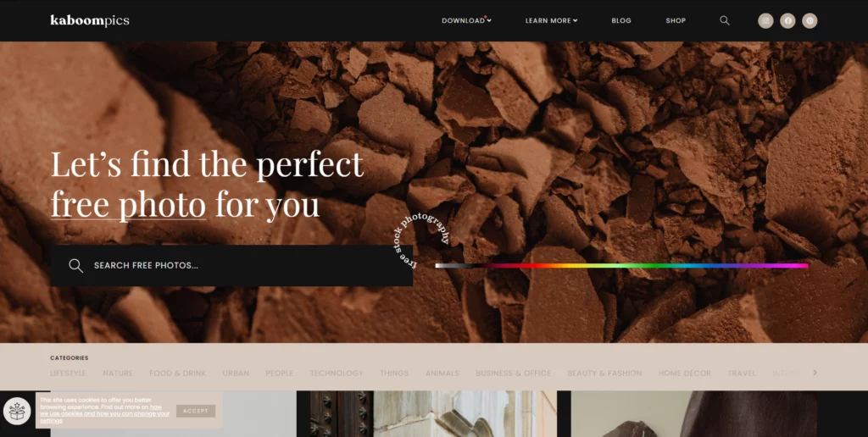Click the header search magnifier icon

725,20
